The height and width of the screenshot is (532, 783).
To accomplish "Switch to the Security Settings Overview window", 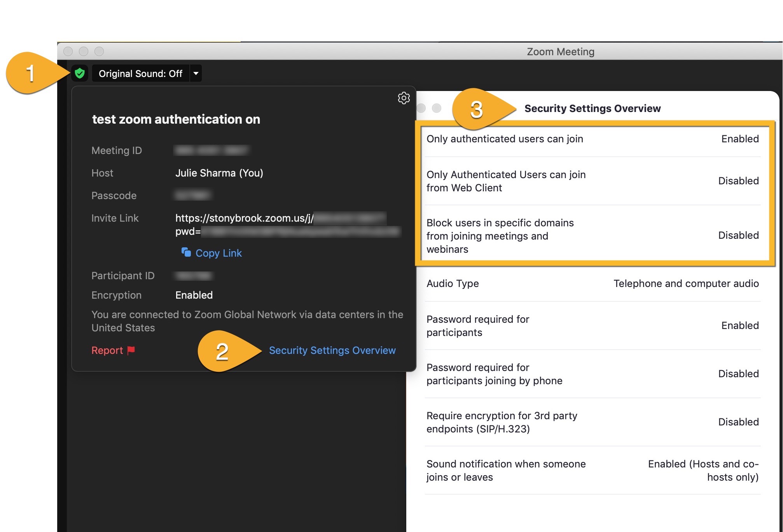I will tap(592, 108).
